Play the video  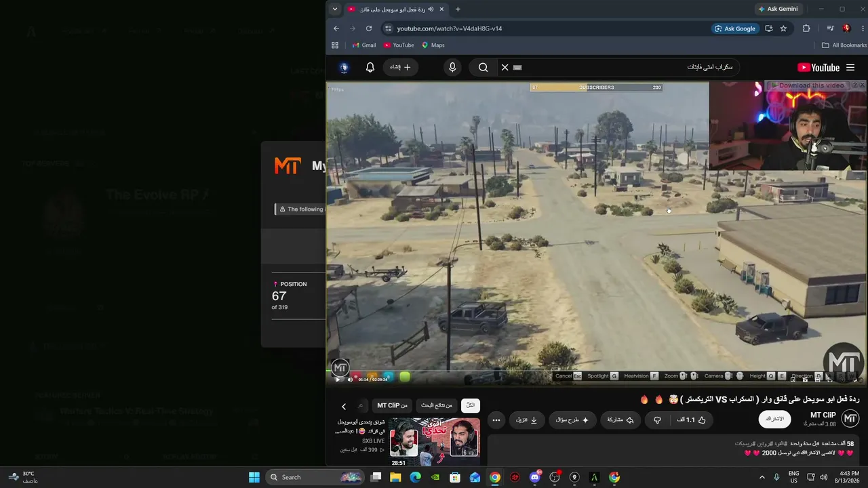(x=338, y=379)
